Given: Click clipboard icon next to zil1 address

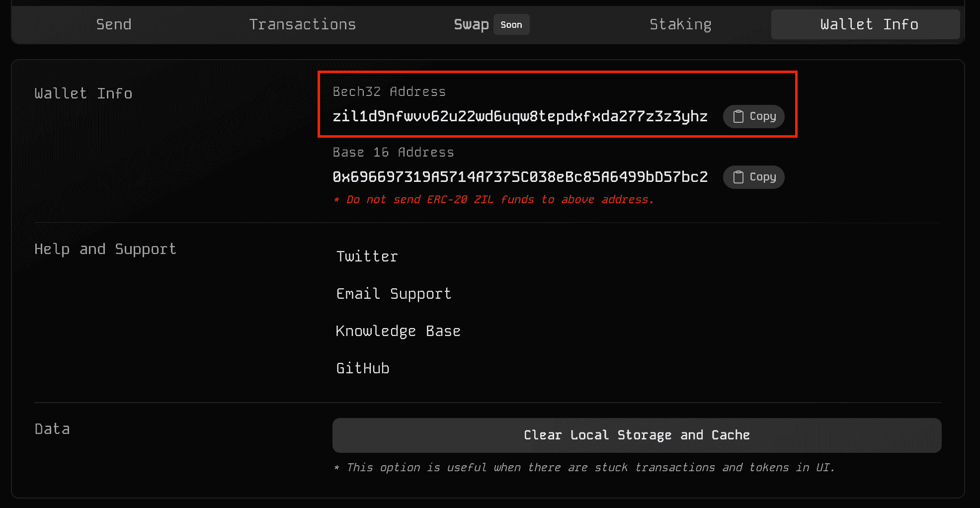Looking at the screenshot, I should [738, 116].
